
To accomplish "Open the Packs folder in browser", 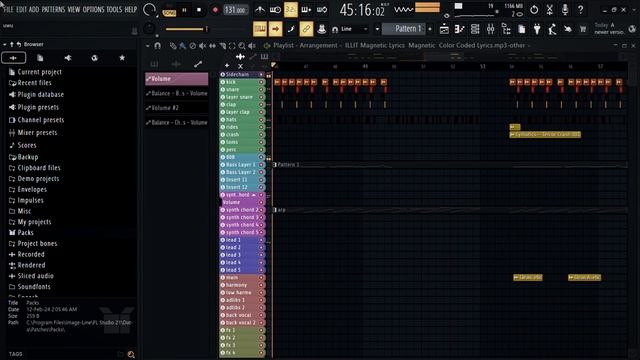I will pyautogui.click(x=21, y=233).
